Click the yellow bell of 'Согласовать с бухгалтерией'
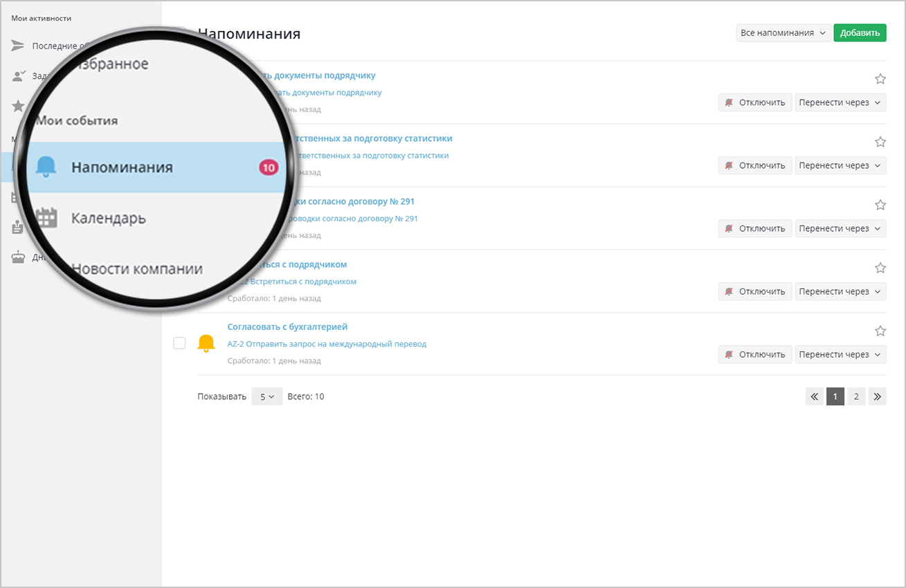 pos(206,343)
